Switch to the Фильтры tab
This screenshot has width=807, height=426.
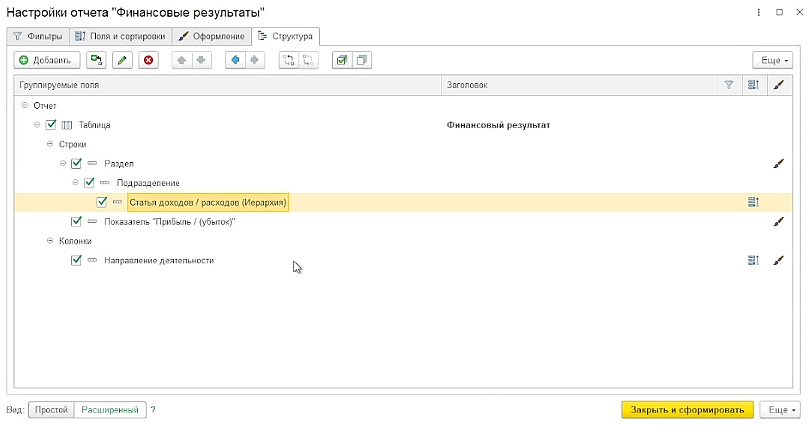point(39,36)
